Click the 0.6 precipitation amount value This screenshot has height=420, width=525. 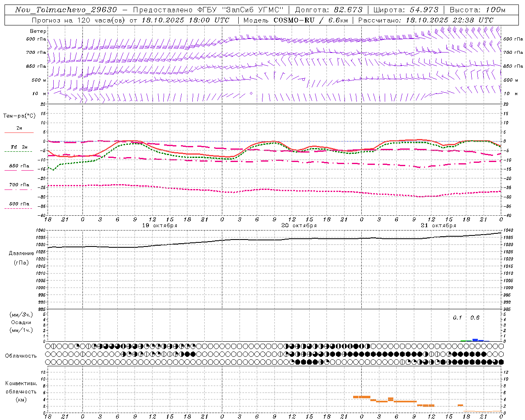pos(475,317)
